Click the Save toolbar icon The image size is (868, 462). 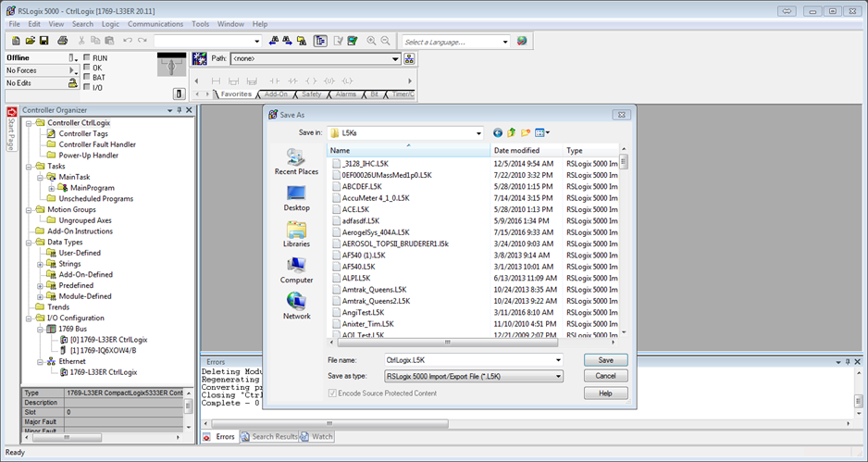pos(43,41)
